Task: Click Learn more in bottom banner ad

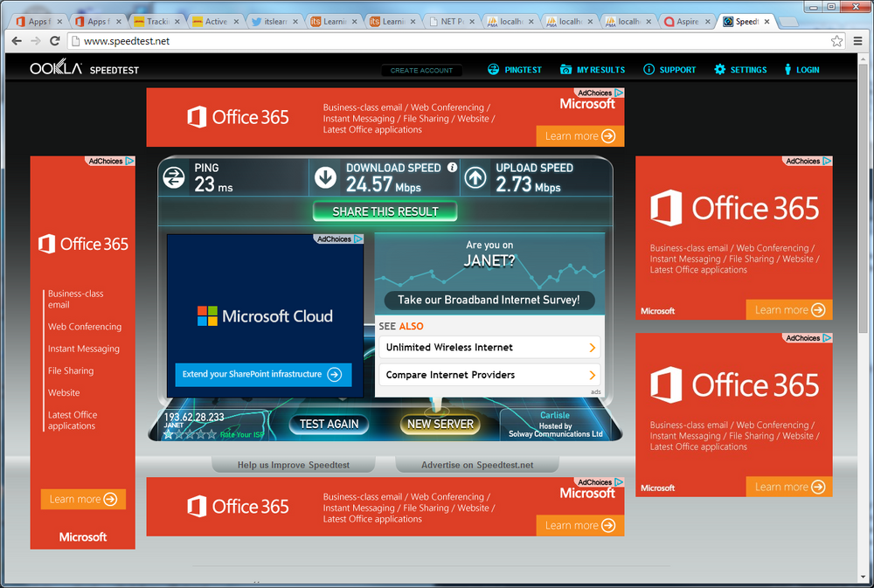Action: tap(580, 526)
